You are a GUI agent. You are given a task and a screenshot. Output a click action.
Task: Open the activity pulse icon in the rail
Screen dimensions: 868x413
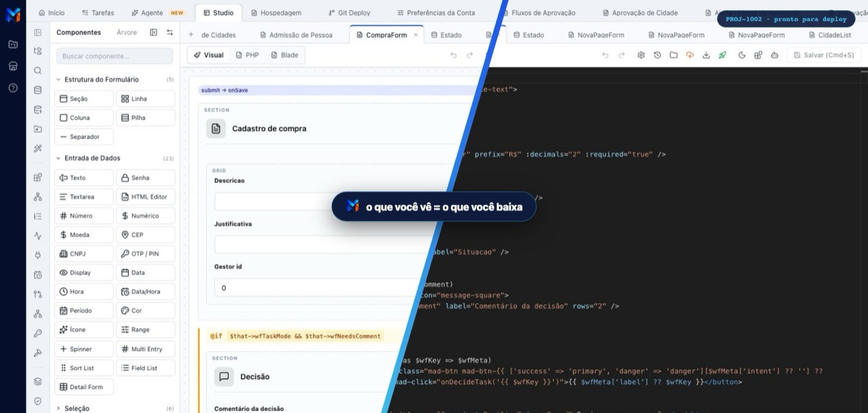tap(38, 236)
